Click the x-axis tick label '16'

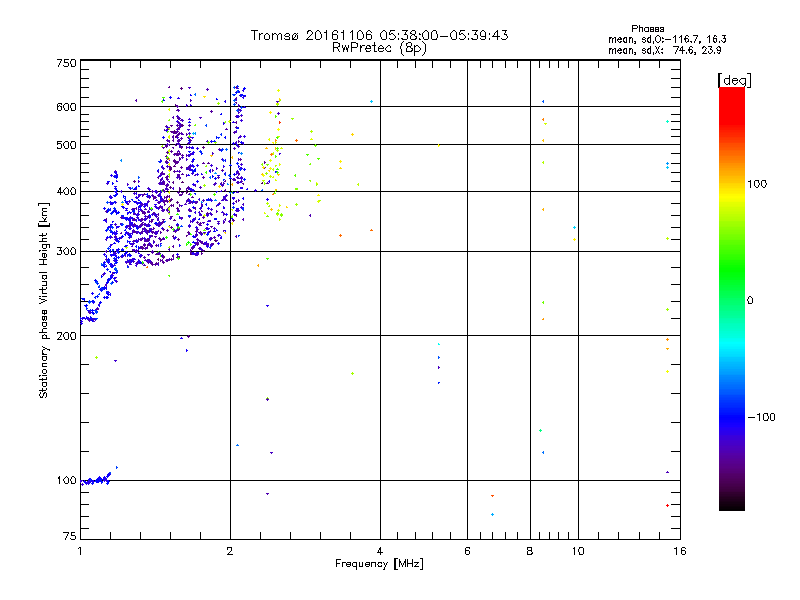tap(680, 551)
